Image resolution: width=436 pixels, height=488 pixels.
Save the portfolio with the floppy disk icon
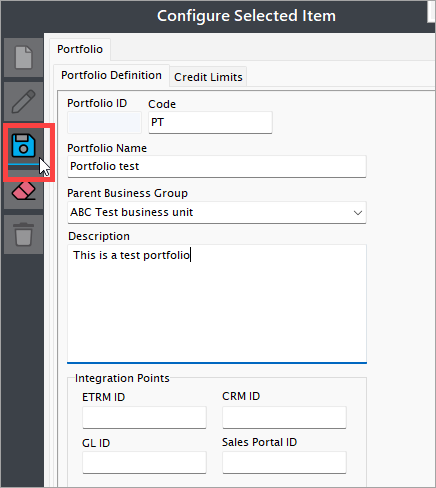[23, 146]
